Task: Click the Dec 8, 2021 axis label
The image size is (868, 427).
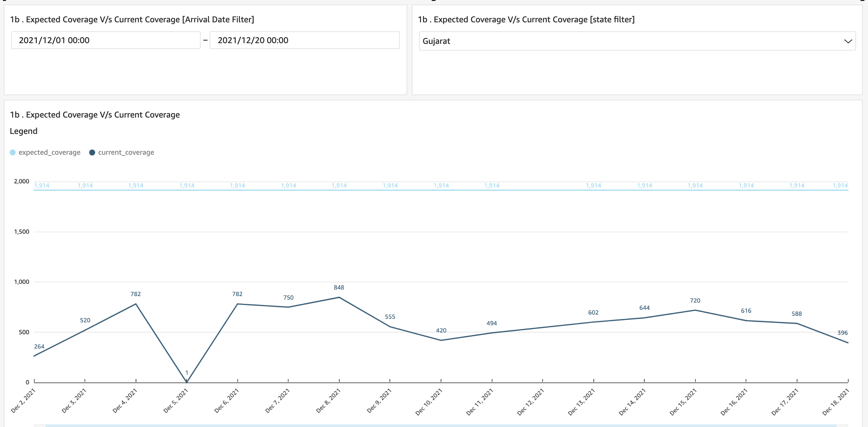Action: coord(328,401)
